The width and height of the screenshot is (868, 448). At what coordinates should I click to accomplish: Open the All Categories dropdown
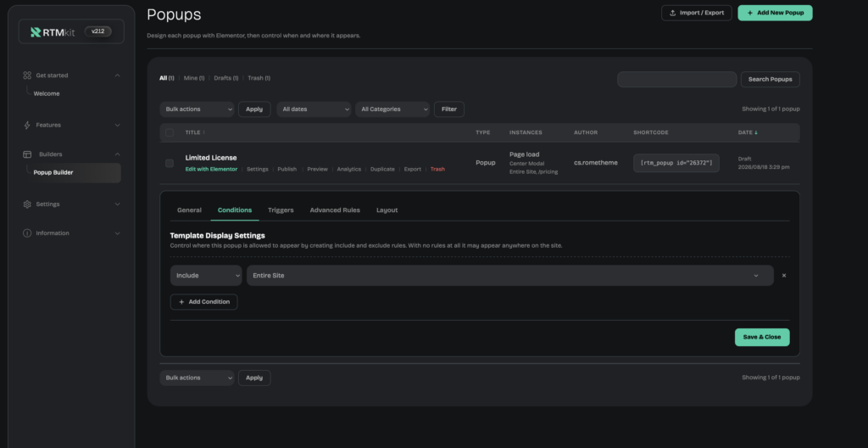click(392, 109)
